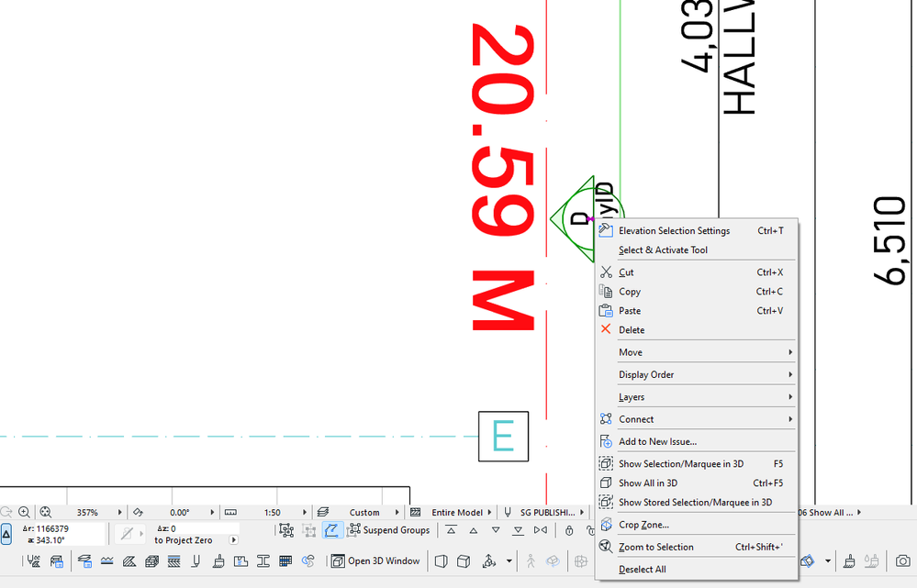Click the fit in window icon
This screenshot has width=917, height=588.
46,513
